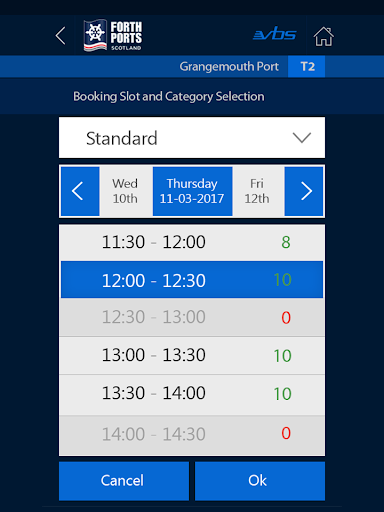Tap the back arrow in header

click(x=61, y=36)
